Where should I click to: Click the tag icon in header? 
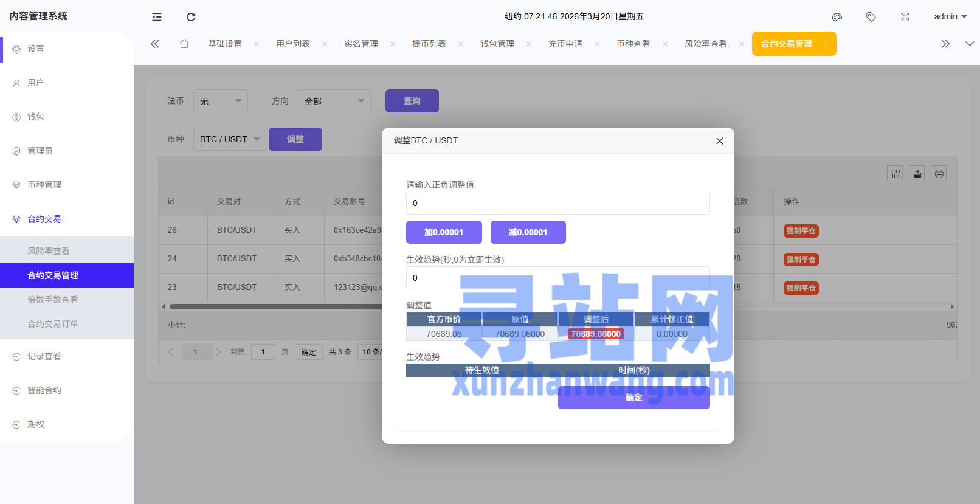871,17
